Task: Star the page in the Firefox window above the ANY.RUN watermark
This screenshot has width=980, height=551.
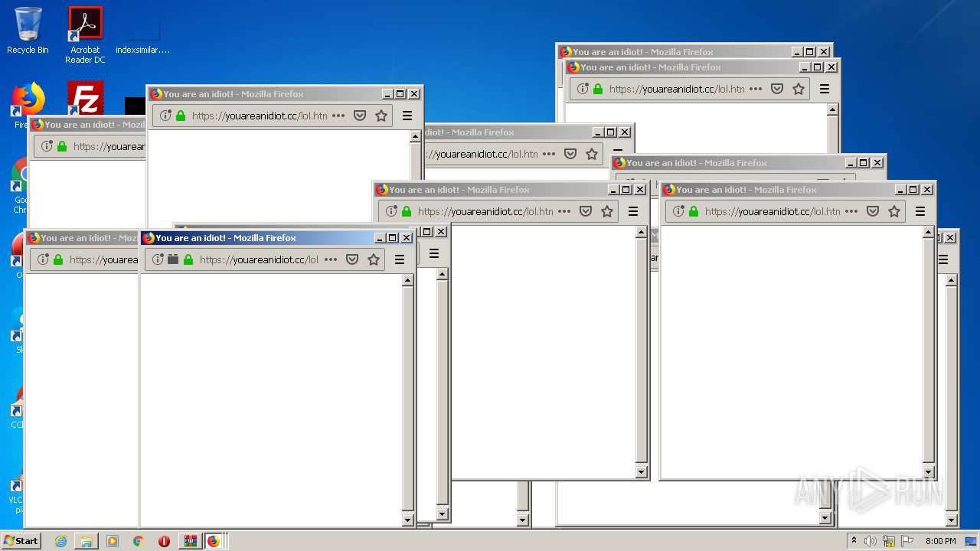Action: (x=894, y=211)
